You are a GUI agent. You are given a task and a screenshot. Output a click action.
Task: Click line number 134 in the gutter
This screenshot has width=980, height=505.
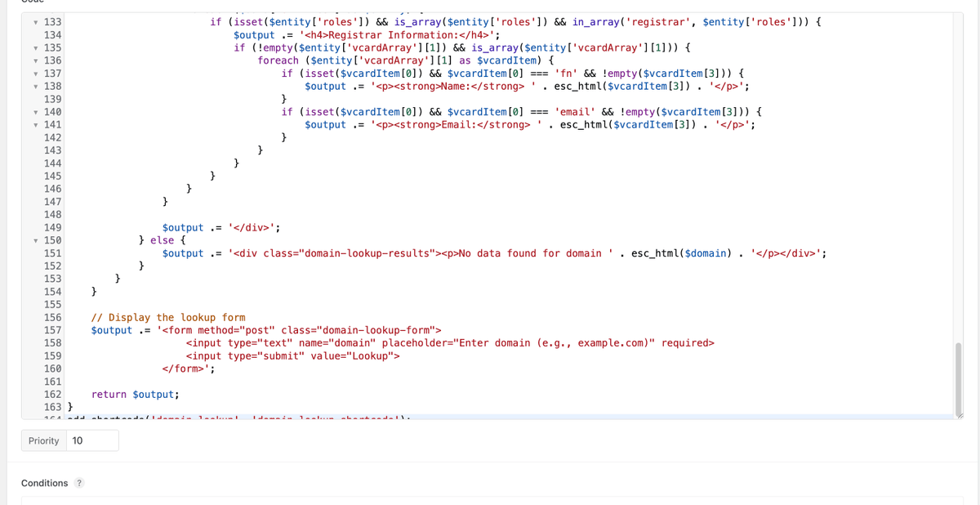pos(52,35)
